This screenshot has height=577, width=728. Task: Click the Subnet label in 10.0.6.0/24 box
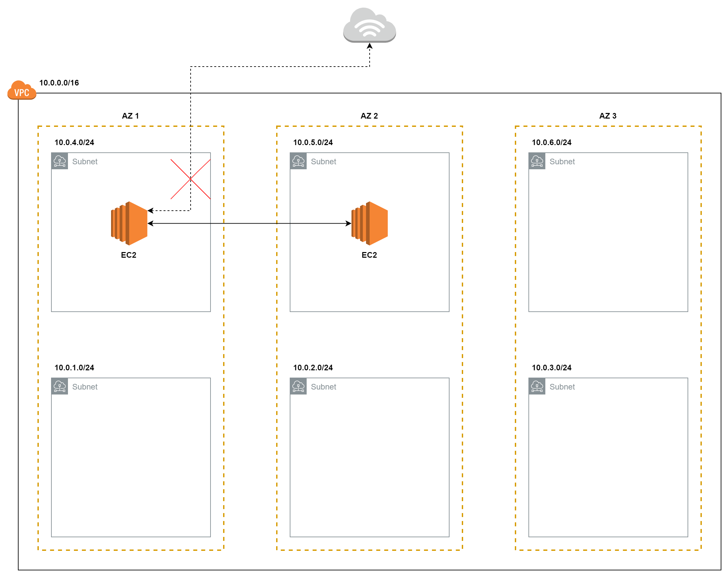click(562, 162)
